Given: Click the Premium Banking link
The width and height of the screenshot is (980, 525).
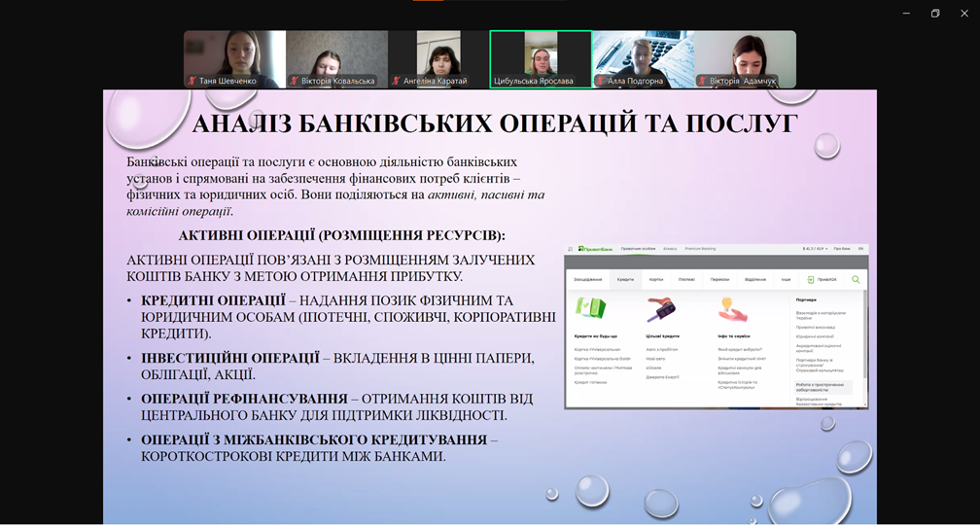Looking at the screenshot, I should [699, 249].
